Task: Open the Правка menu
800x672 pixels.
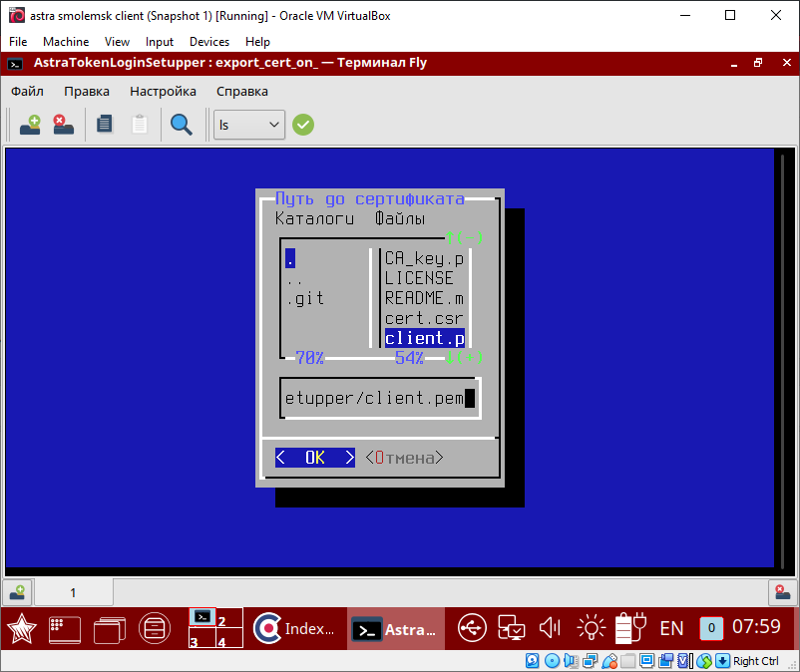Action: pyautogui.click(x=87, y=92)
